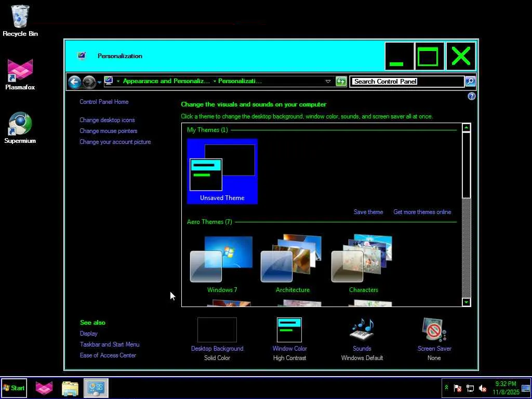Apply the Architecture Aero theme
The height and width of the screenshot is (399, 532).
[292, 263]
